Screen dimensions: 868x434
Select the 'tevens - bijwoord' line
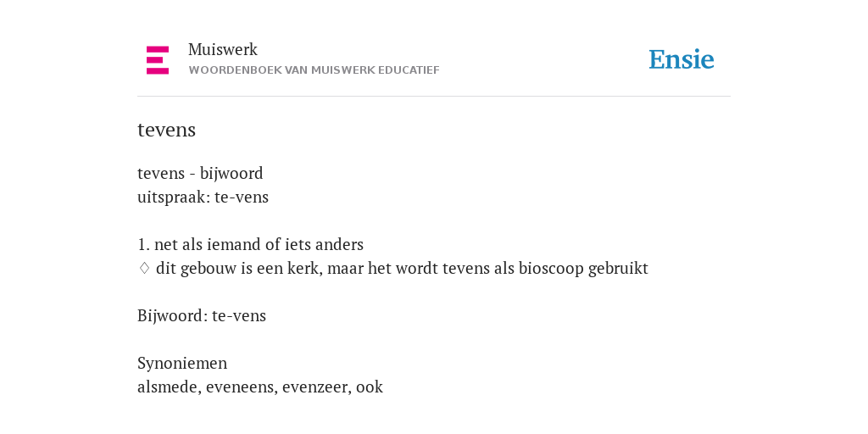point(200,173)
